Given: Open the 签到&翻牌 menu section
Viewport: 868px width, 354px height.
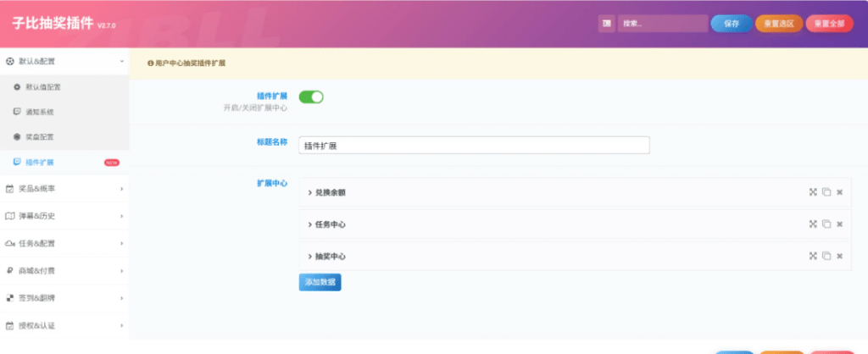Looking at the screenshot, I should click(x=64, y=298).
